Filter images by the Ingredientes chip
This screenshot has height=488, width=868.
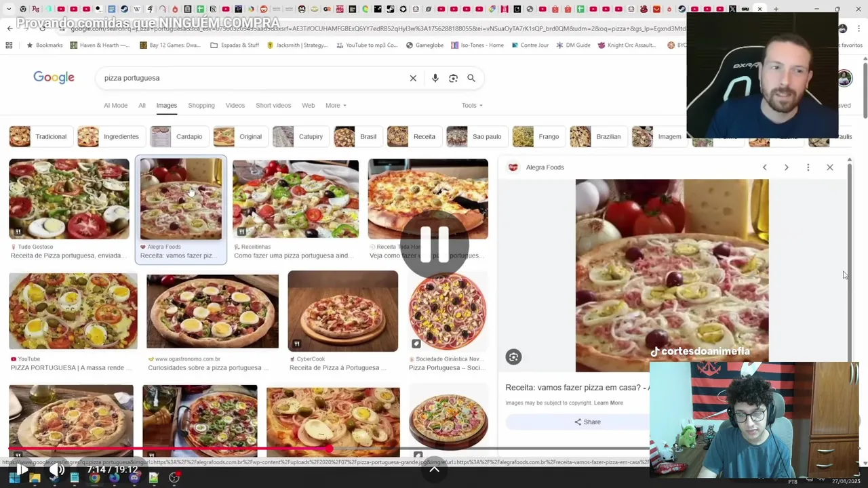pyautogui.click(x=111, y=137)
